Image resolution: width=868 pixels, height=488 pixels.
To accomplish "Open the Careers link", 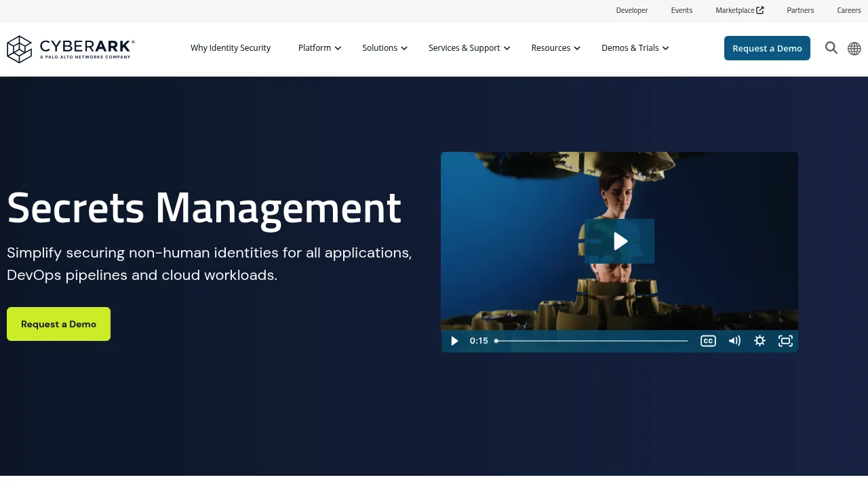I will (849, 10).
